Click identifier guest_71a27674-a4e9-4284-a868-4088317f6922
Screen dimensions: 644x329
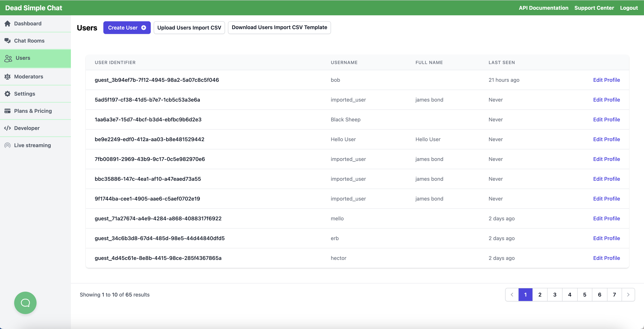coord(158,219)
